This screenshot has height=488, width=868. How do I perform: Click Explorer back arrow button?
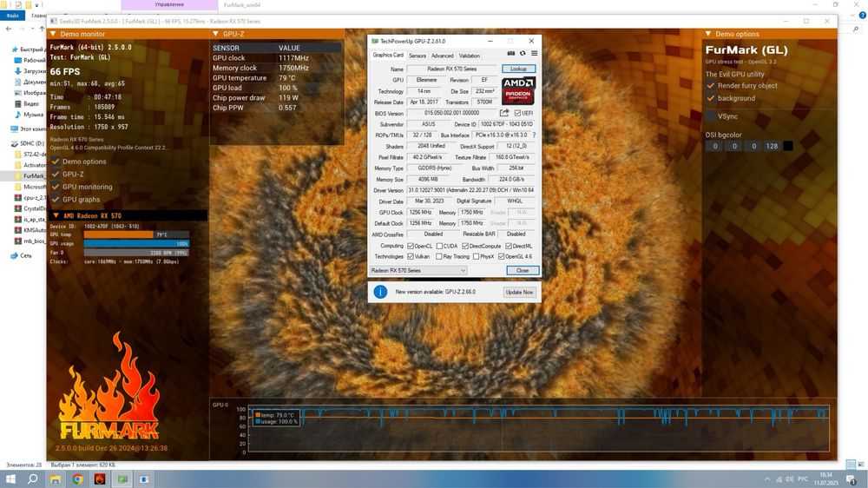(x=9, y=29)
